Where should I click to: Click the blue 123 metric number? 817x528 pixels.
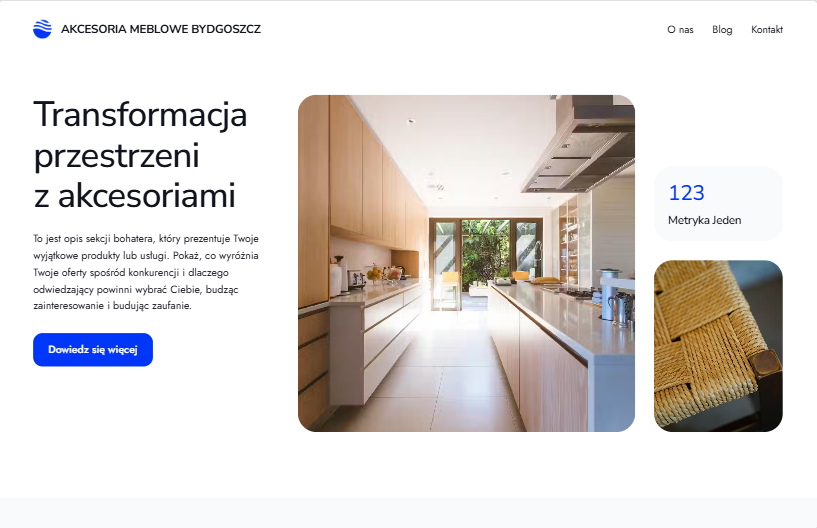[687, 193]
